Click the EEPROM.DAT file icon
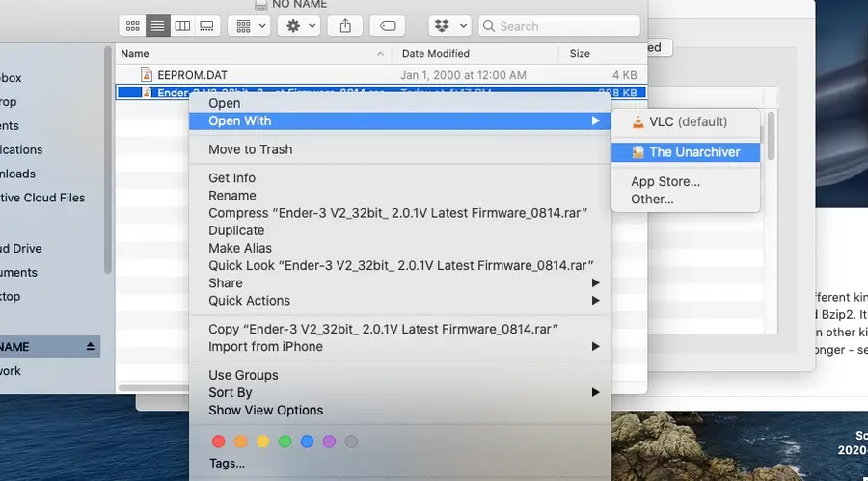 [x=147, y=74]
